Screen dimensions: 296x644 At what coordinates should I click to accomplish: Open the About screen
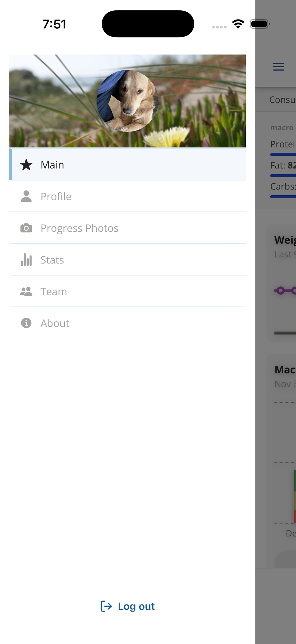click(x=55, y=323)
